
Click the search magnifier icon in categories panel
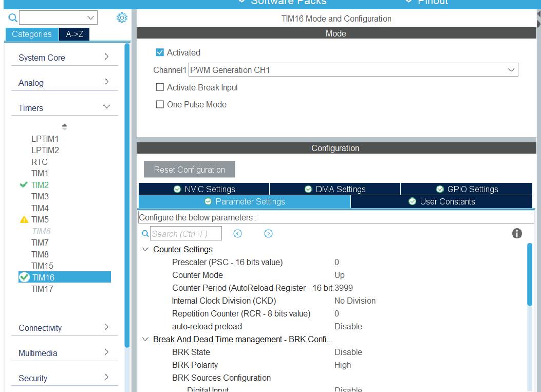(13, 17)
